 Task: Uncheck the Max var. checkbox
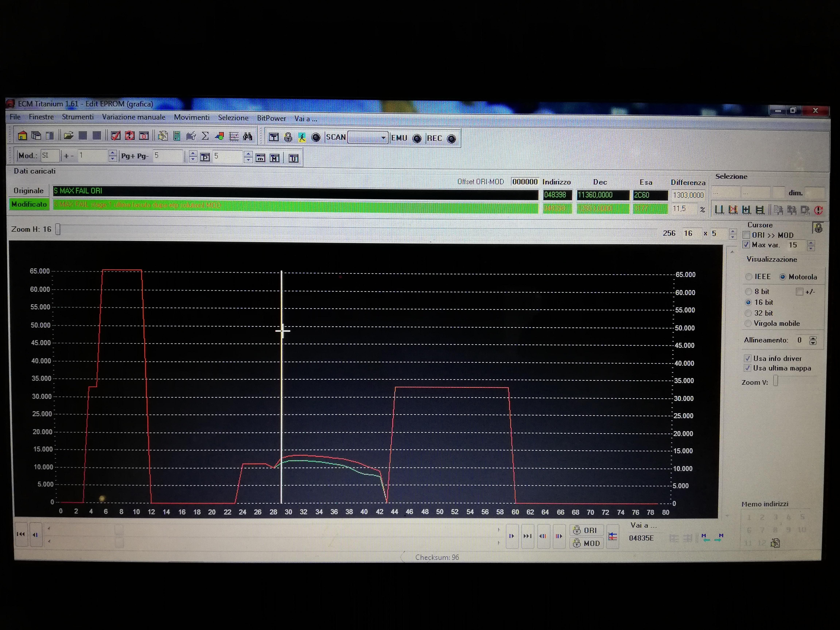[746, 245]
